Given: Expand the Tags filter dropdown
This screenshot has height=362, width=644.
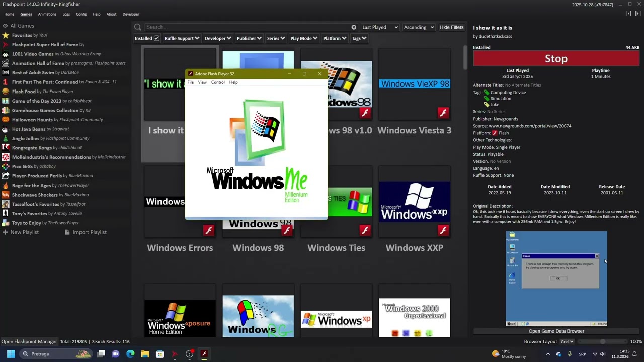Looking at the screenshot, I should [359, 38].
